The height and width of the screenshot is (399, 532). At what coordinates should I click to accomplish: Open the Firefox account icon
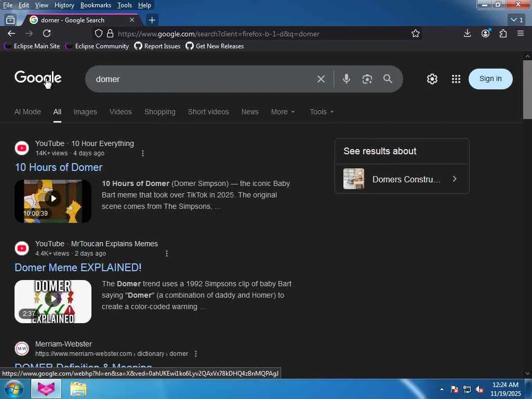pyautogui.click(x=486, y=33)
